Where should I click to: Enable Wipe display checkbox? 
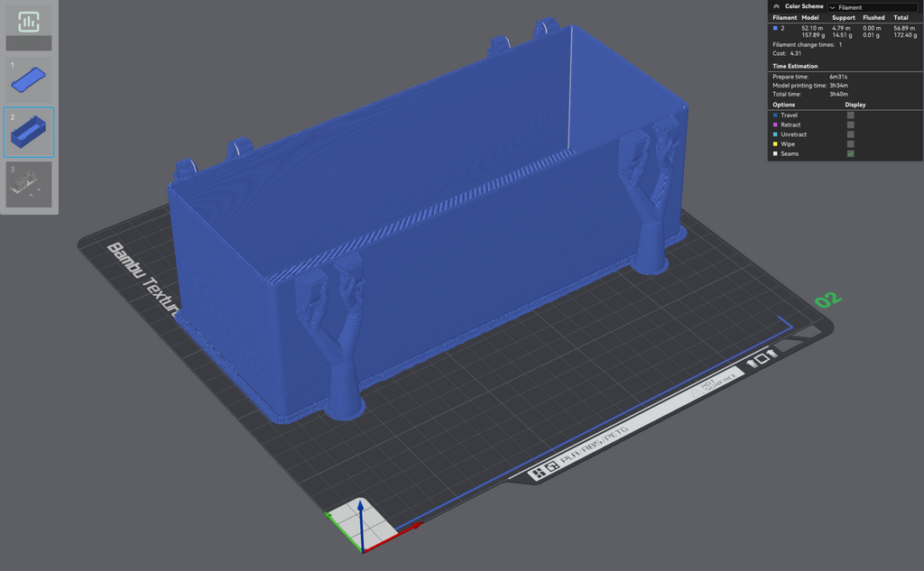coord(850,143)
